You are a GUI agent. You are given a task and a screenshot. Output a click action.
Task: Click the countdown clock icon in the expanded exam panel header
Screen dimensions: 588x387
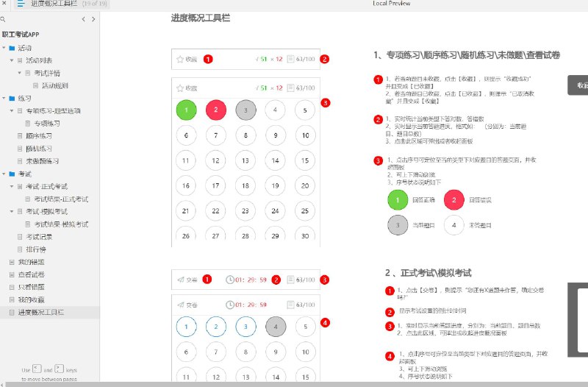230,305
